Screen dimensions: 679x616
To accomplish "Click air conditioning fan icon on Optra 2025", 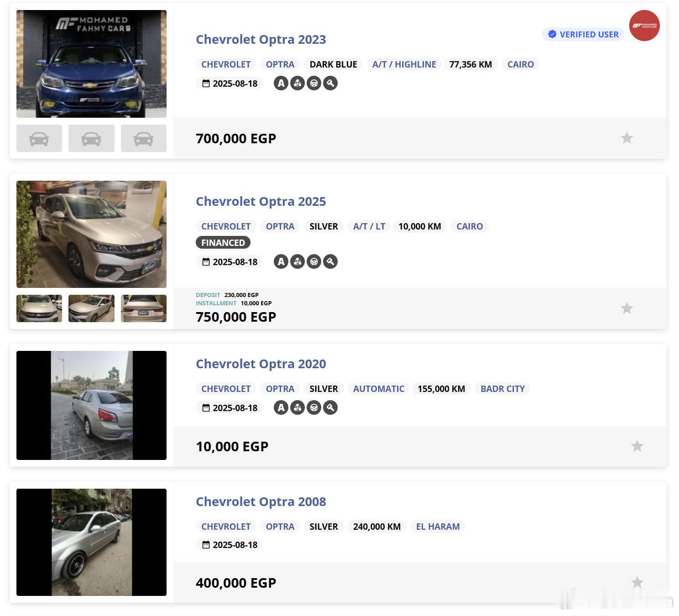I will coord(298,261).
